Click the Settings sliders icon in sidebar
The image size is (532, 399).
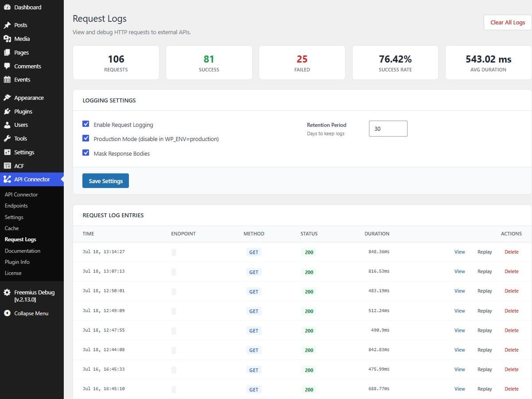7,153
